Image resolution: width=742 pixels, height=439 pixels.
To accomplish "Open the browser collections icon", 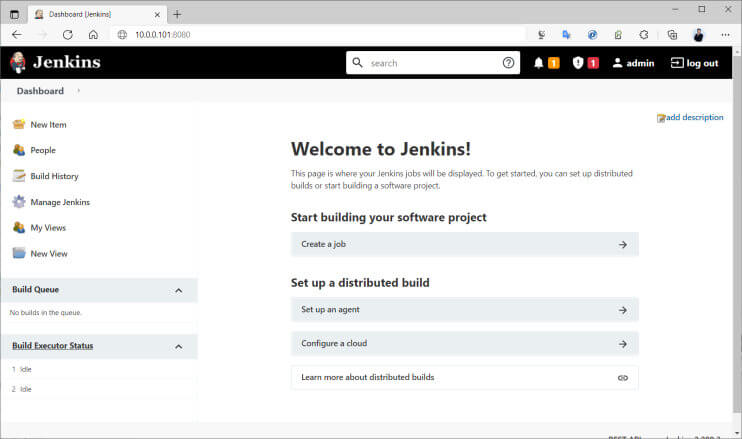I will point(672,35).
